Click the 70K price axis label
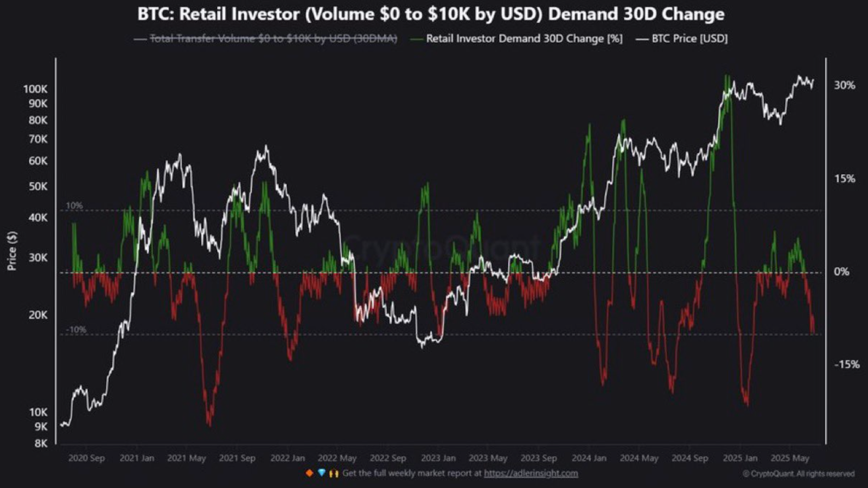This screenshot has height=488, width=868. tap(38, 139)
